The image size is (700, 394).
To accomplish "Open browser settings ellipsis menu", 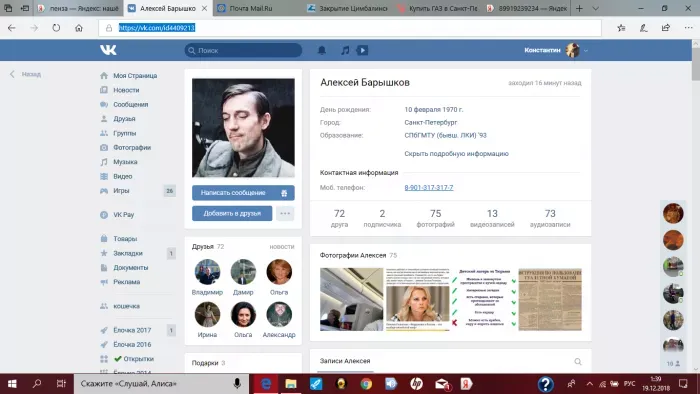I will click(688, 28).
